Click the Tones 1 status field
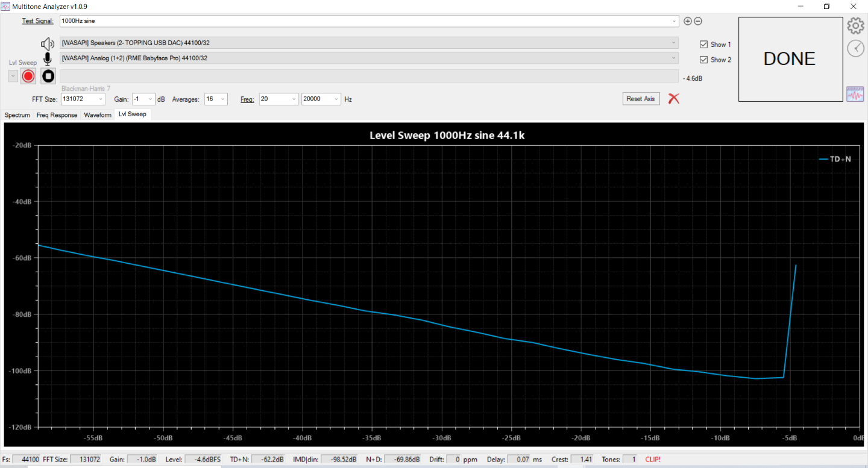 coord(630,459)
